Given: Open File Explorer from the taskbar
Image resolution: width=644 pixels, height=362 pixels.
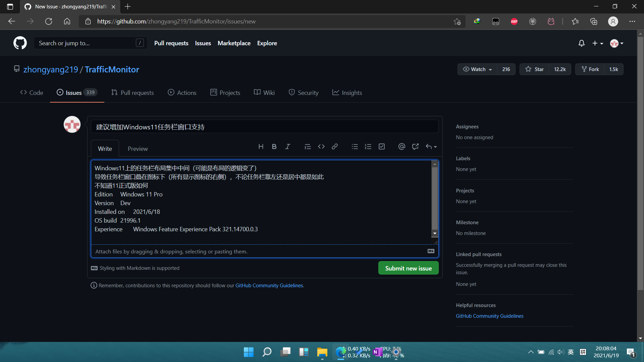Looking at the screenshot, I should [322, 352].
